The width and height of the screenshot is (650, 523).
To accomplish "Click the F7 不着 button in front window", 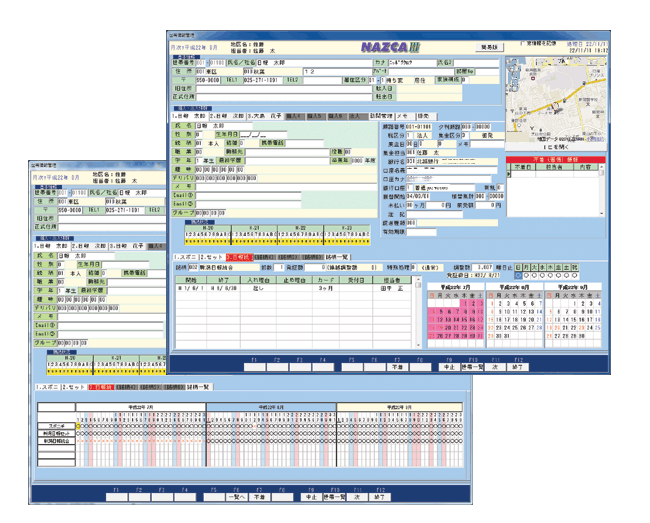I will tap(398, 367).
